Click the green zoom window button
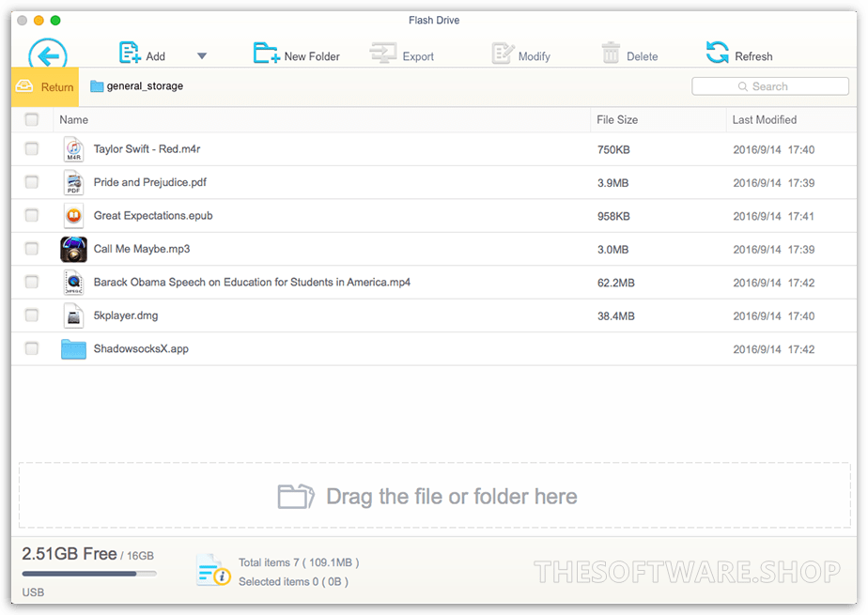The height and width of the screenshot is (615, 868). coord(55,21)
